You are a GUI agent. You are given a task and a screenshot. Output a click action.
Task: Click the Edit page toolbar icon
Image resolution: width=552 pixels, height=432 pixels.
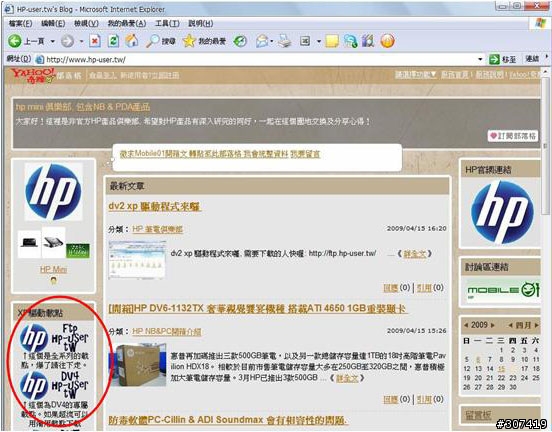(x=305, y=41)
